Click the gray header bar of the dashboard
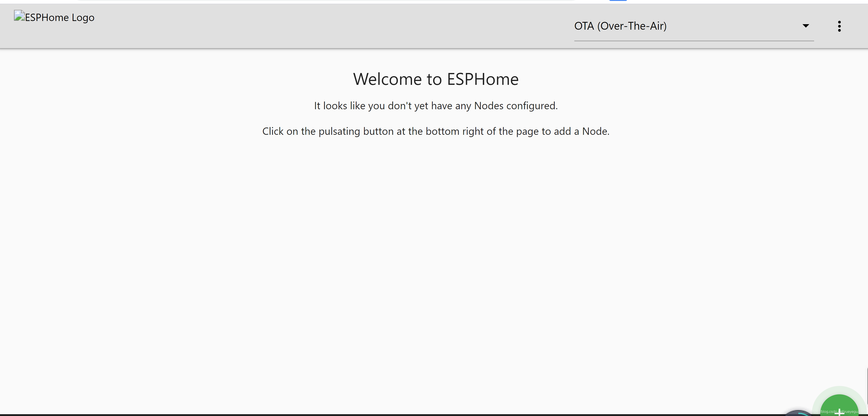The width and height of the screenshot is (868, 416). pyautogui.click(x=303, y=26)
